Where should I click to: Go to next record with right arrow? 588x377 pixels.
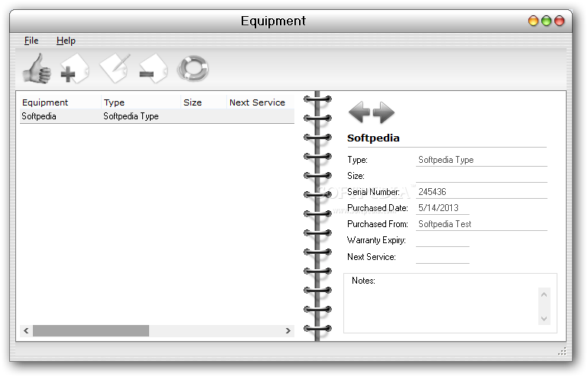pyautogui.click(x=384, y=112)
